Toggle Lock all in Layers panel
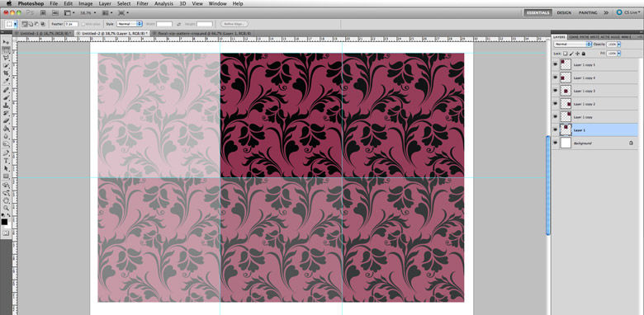 point(583,54)
